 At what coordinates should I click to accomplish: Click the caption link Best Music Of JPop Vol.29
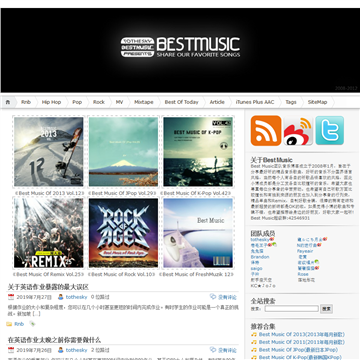click(x=123, y=193)
